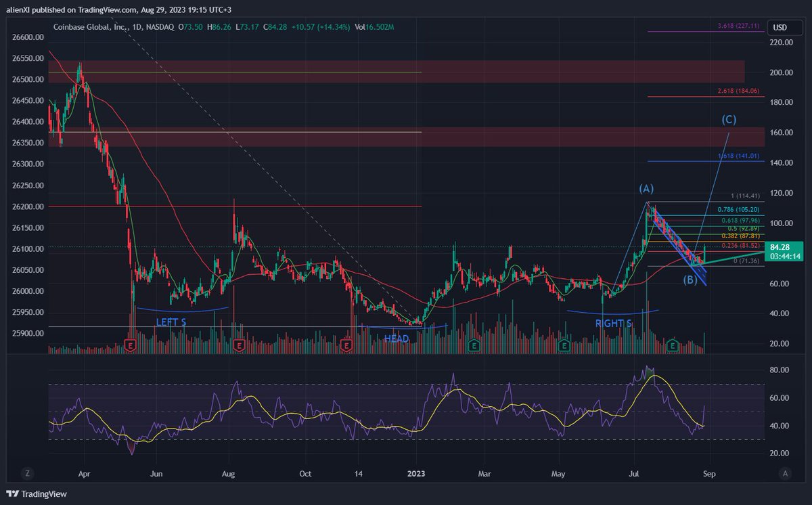Open the red earnings marker between April and June

click(x=131, y=345)
